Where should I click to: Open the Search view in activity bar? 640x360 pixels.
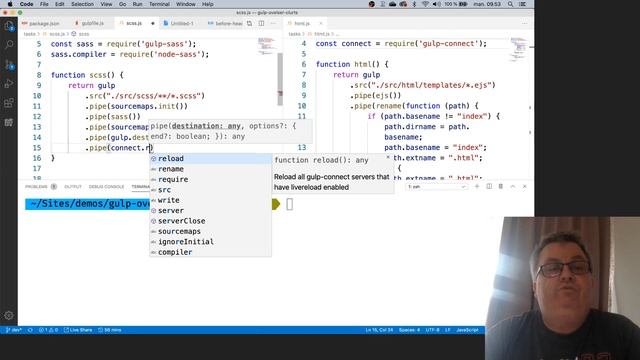(9, 44)
